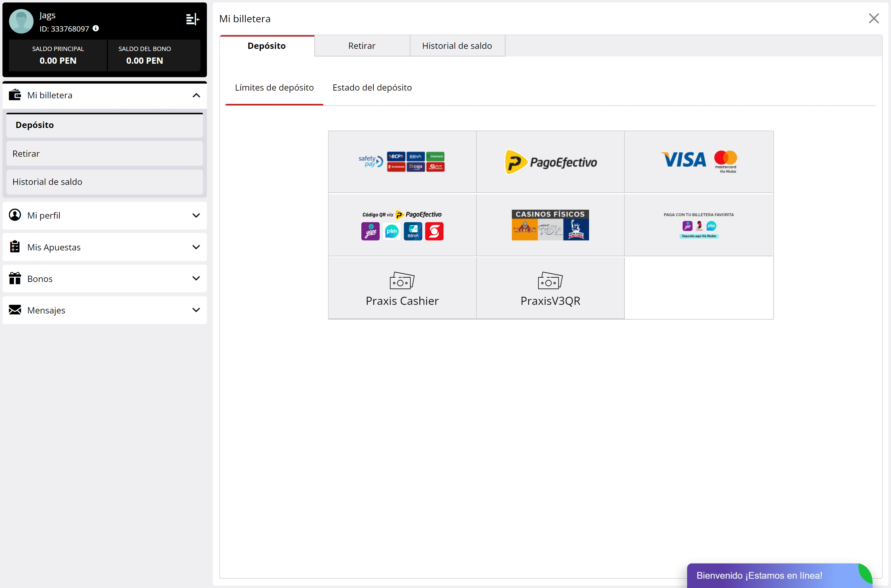
Task: Click the Jags user avatar
Action: [21, 21]
